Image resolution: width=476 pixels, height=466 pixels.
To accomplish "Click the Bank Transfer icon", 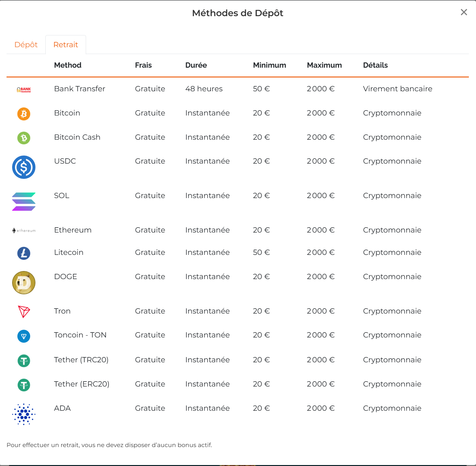I will coord(24,89).
